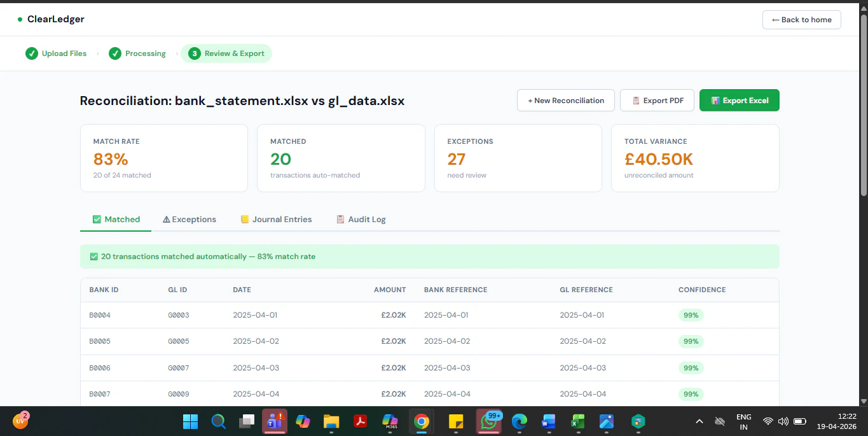Open Copilot from taskbar
The height and width of the screenshot is (436, 868).
[x=303, y=421]
